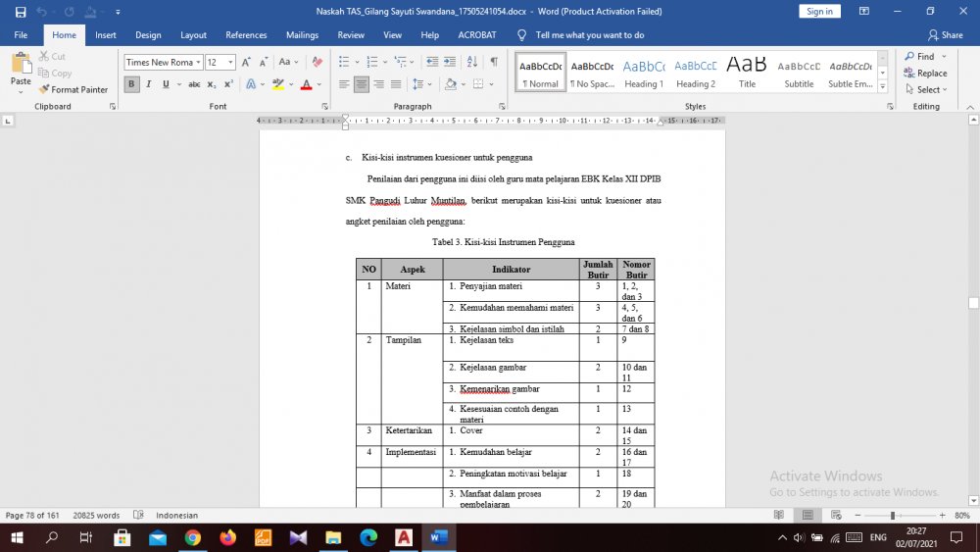Screen dimensions: 980x552
Task: Open the File menu
Action: click(x=21, y=35)
